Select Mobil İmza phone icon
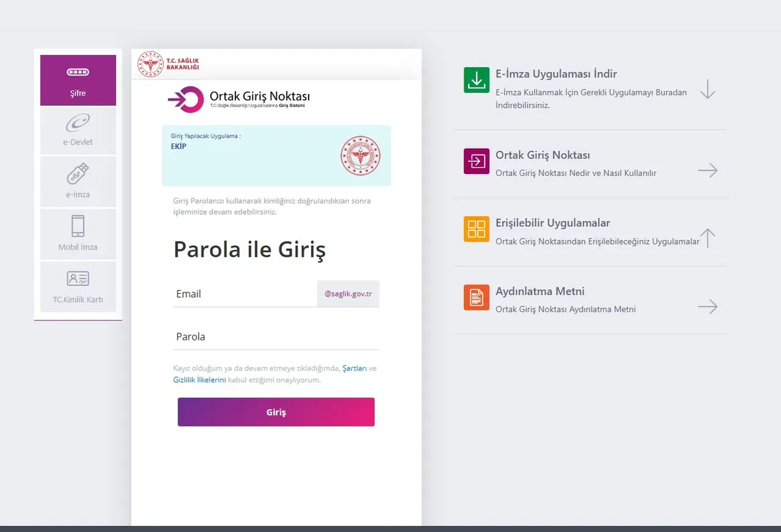 pos(78,226)
